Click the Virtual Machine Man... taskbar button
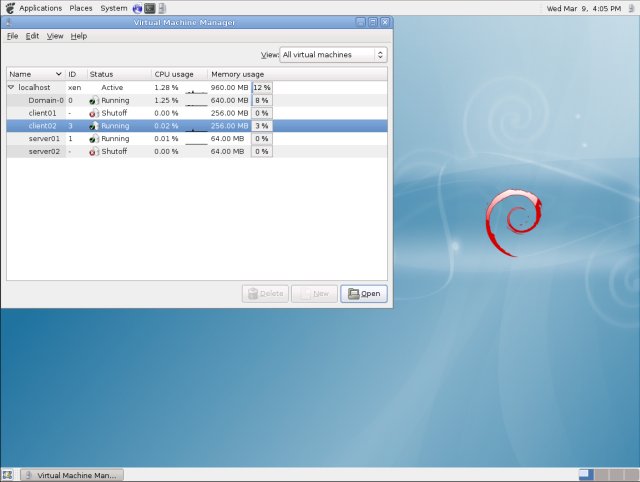 tap(72, 475)
